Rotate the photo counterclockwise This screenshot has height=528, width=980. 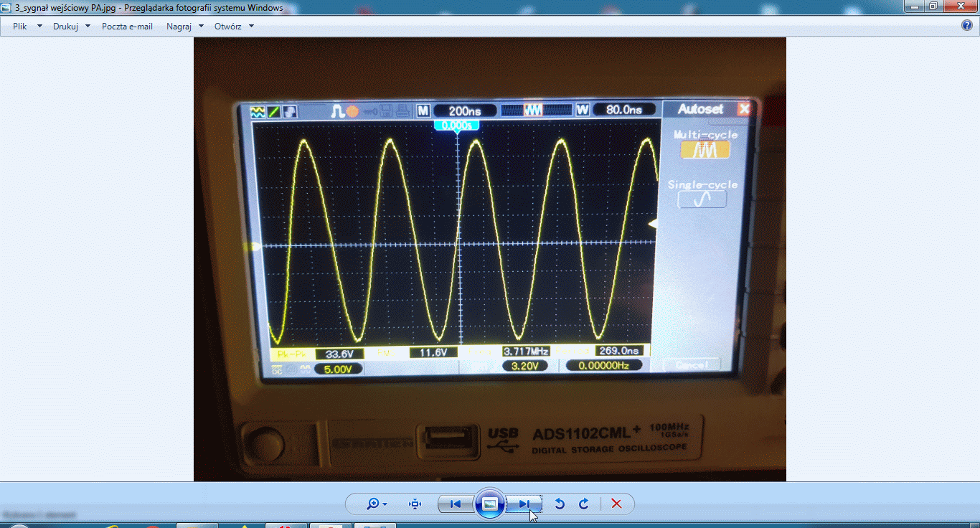point(560,504)
